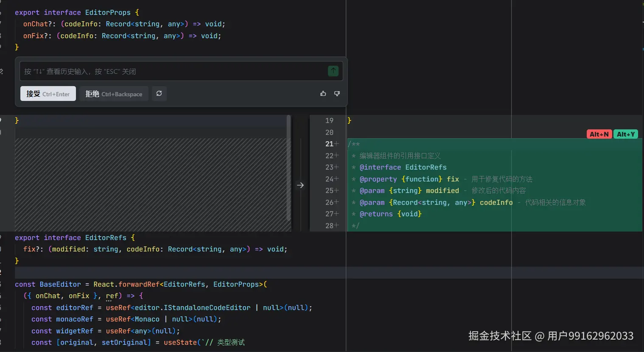
Task: Click the EditorRefs name in interface declaration
Action: pyautogui.click(x=106, y=238)
